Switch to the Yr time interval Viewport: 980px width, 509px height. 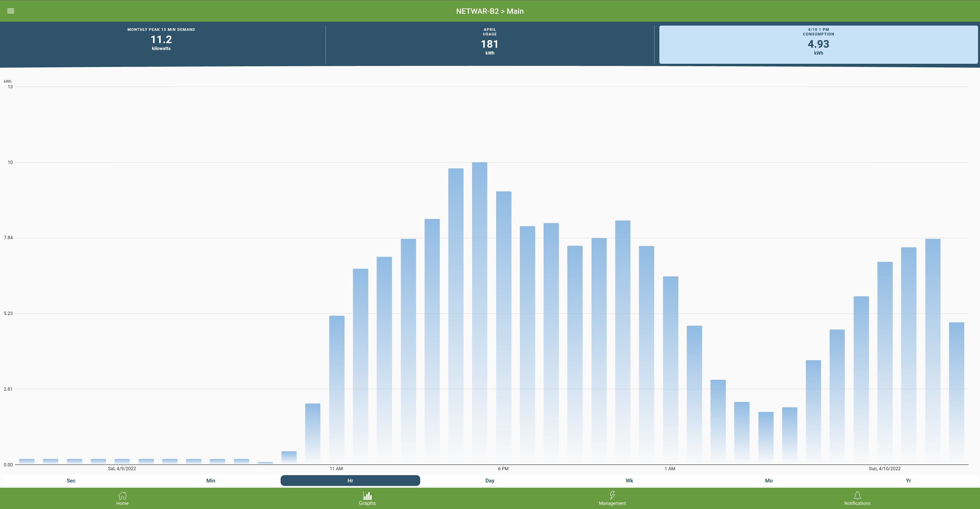pos(909,480)
